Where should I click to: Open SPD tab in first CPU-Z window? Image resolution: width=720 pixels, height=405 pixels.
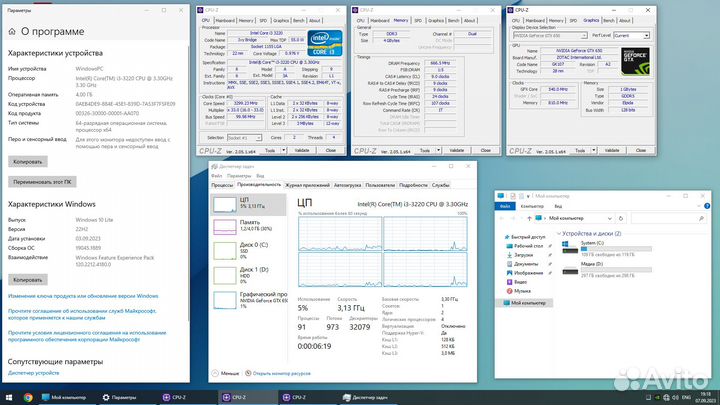[263, 21]
